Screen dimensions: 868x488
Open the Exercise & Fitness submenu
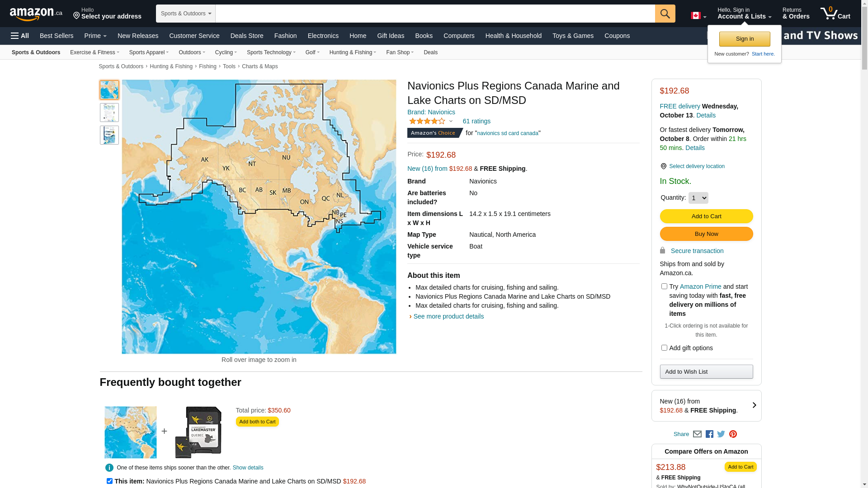point(94,52)
